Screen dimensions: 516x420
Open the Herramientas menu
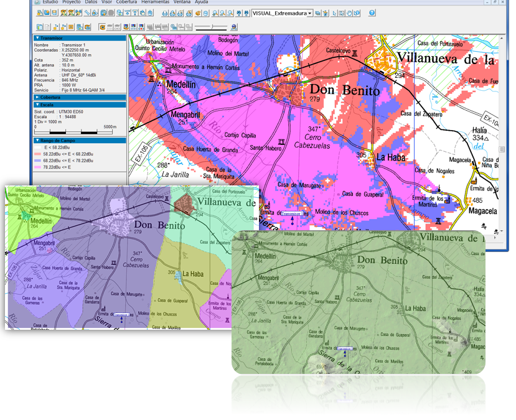(156, 2)
